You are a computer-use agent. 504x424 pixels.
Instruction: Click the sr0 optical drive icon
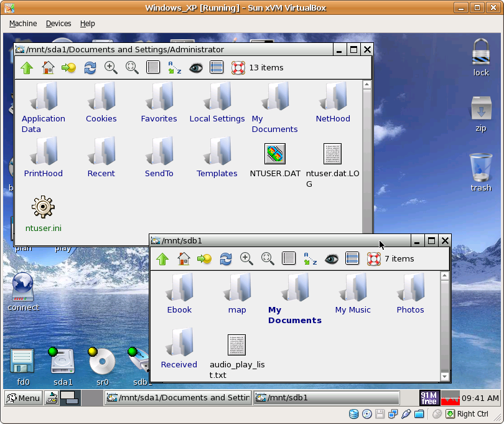102,367
